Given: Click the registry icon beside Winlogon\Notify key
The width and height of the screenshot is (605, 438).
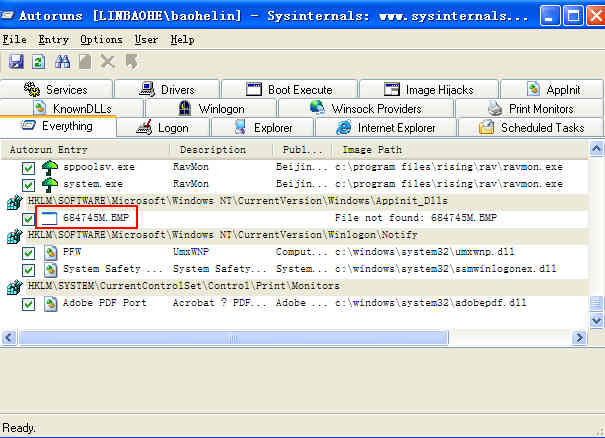Looking at the screenshot, I should click(x=15, y=236).
